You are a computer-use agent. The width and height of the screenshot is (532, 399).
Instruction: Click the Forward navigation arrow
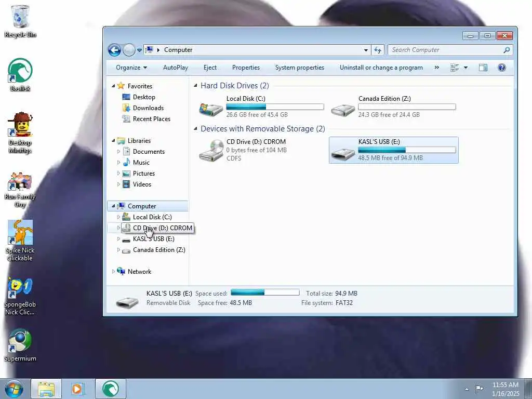(x=129, y=50)
